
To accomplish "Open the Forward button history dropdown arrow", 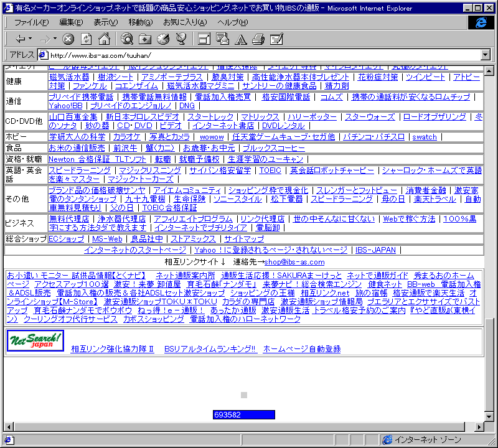I will [55, 39].
